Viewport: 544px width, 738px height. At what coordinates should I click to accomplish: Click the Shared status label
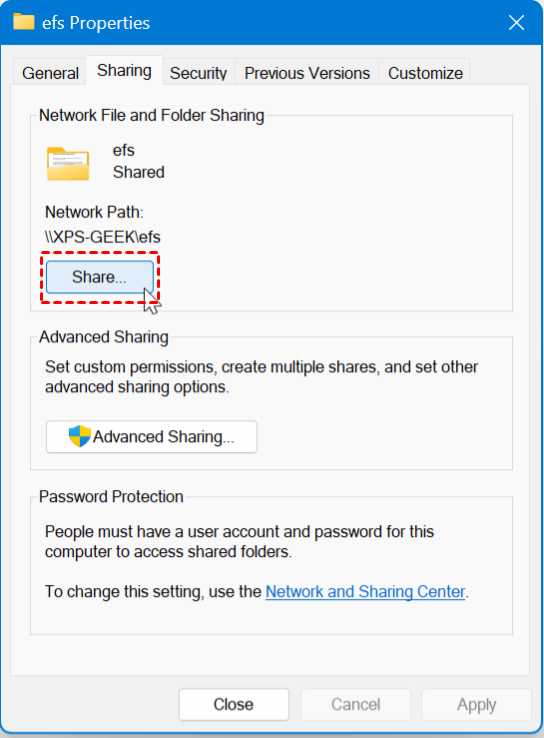pyautogui.click(x=138, y=172)
